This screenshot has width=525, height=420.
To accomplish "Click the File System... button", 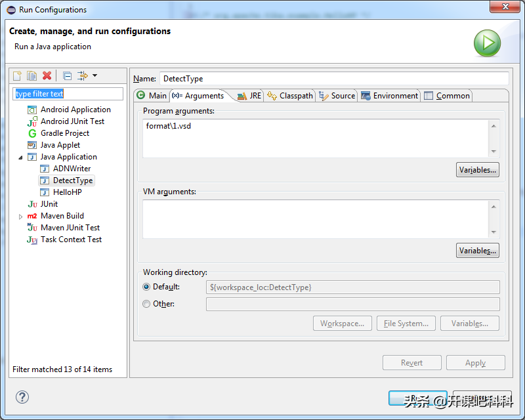I will tap(406, 324).
